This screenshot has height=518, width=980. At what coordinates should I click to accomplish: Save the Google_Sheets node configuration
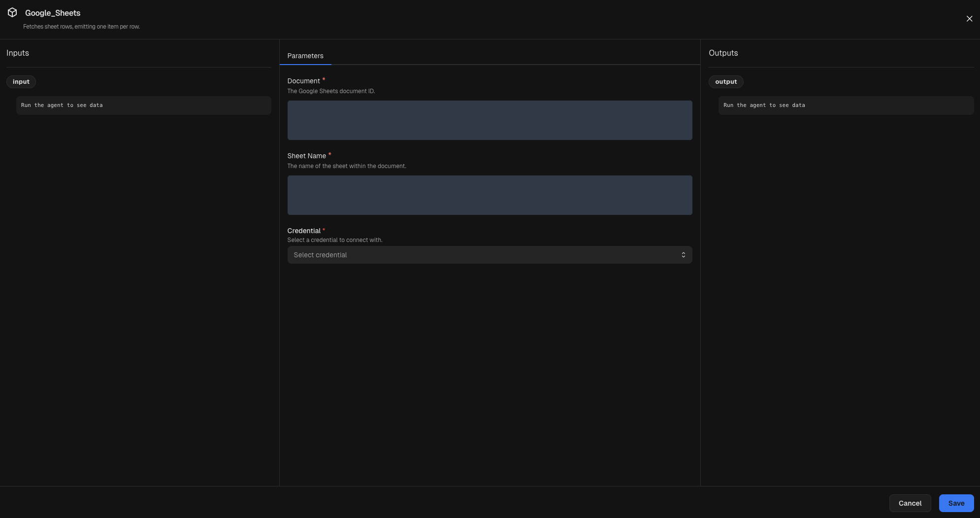coord(955,503)
